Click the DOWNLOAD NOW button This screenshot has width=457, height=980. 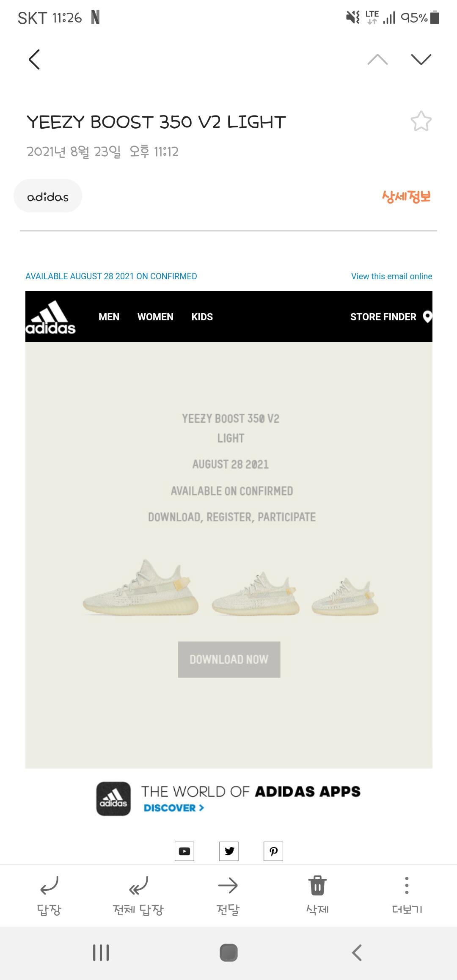tap(229, 659)
